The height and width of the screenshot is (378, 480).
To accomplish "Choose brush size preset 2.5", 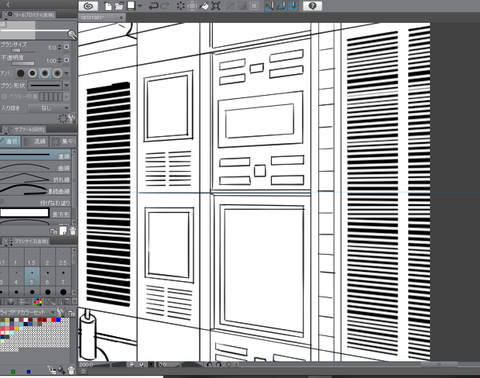I will click(x=63, y=258).
